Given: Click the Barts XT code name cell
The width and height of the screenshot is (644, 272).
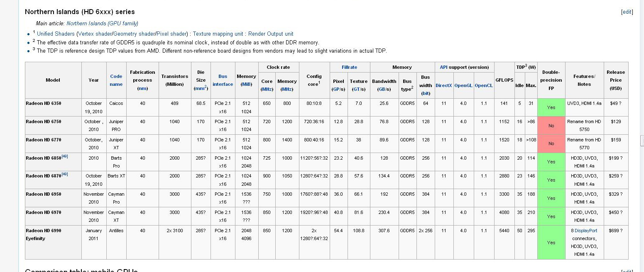Looking at the screenshot, I should point(116,180).
